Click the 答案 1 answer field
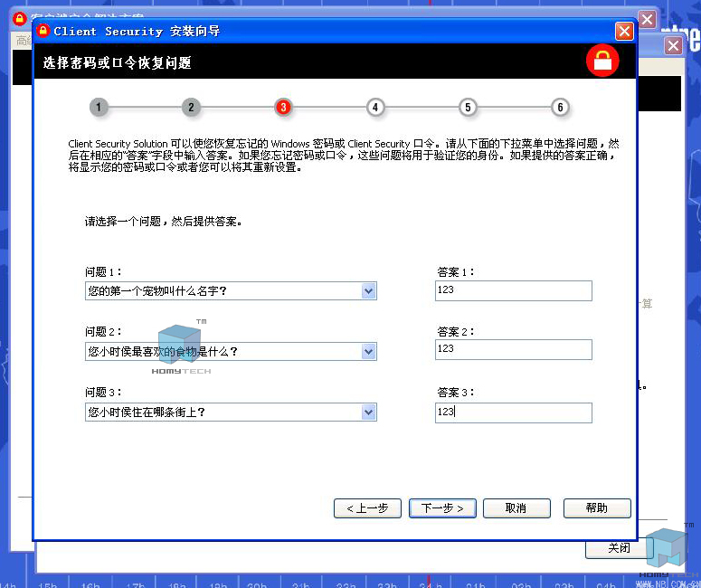 pyautogui.click(x=513, y=290)
